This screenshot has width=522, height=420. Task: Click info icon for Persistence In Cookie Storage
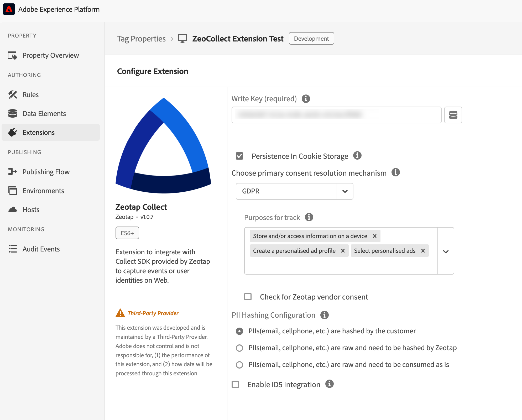pyautogui.click(x=357, y=155)
